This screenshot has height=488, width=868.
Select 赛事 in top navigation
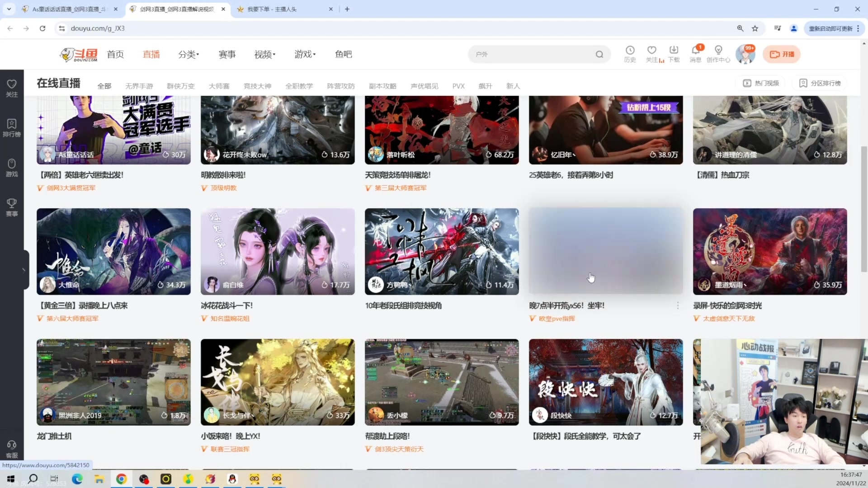pyautogui.click(x=227, y=54)
